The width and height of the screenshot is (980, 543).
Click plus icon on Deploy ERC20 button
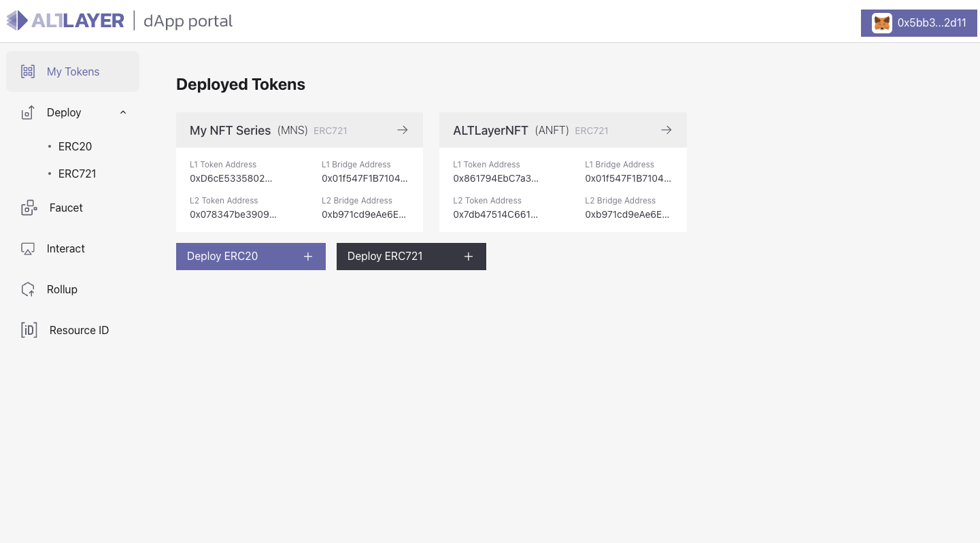(x=308, y=257)
